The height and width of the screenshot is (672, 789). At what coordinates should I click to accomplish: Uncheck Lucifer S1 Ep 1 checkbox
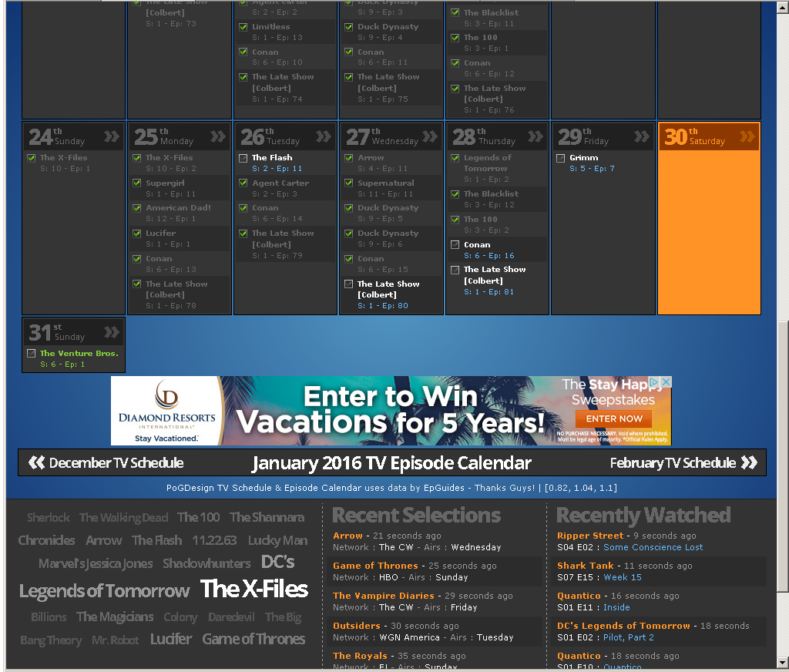click(x=137, y=234)
